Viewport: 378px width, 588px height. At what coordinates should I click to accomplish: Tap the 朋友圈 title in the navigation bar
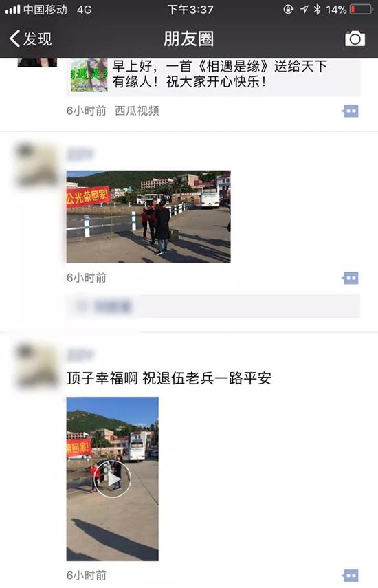pos(189,39)
